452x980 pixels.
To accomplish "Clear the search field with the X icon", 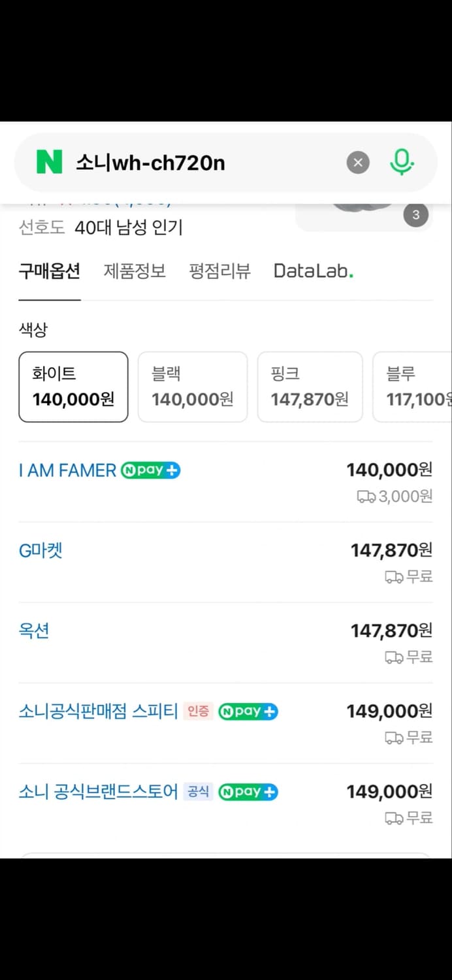I will 357,163.
